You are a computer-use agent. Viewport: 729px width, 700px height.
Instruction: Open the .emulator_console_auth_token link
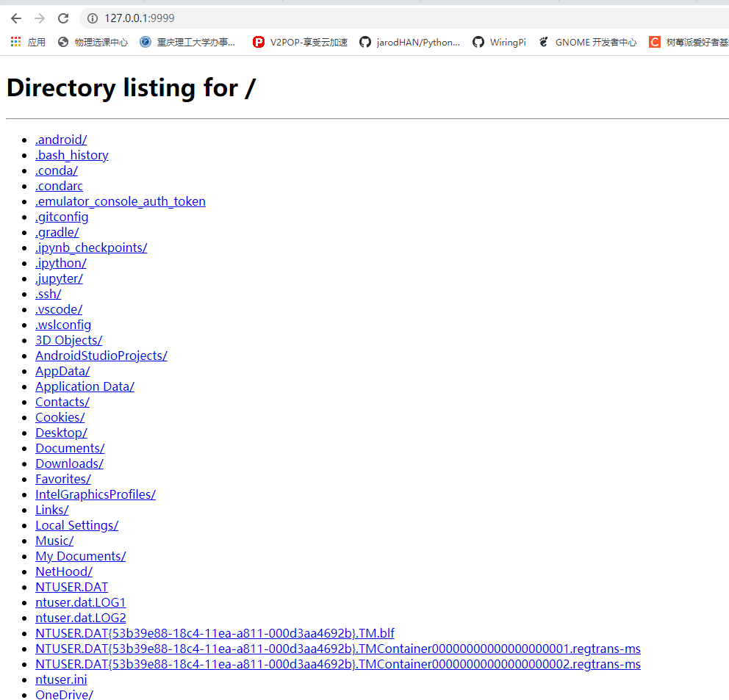(121, 201)
